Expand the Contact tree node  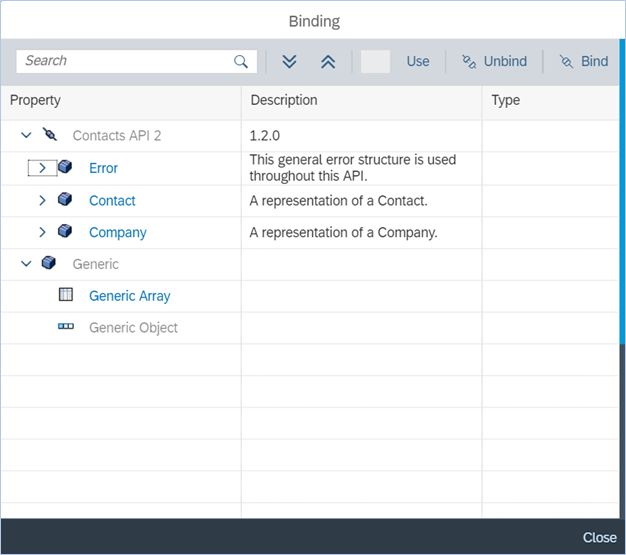42,200
